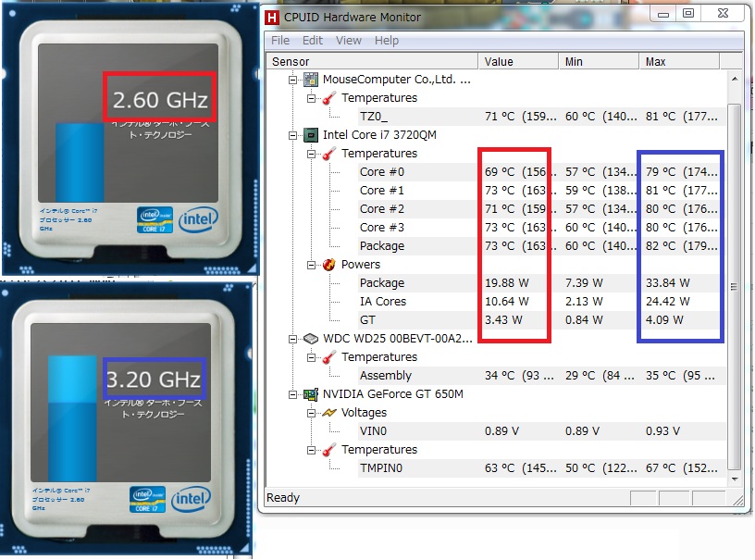The width and height of the screenshot is (755, 560).
Task: Click the Voltages lightning icon
Action: 329,413
